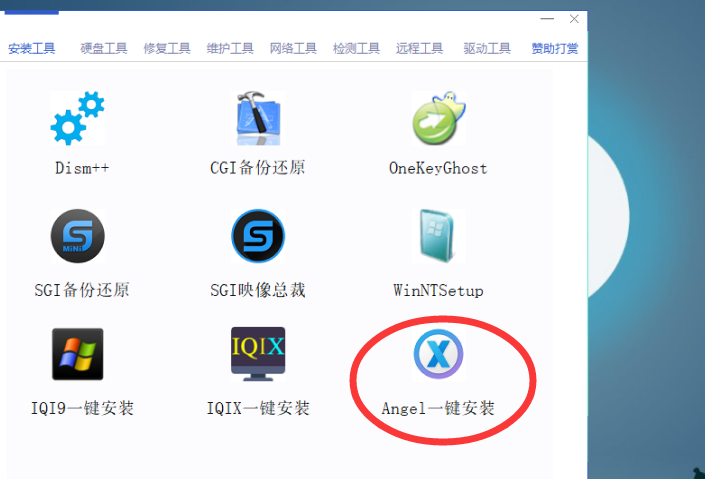Open CGI备份还原 tool

click(x=258, y=119)
